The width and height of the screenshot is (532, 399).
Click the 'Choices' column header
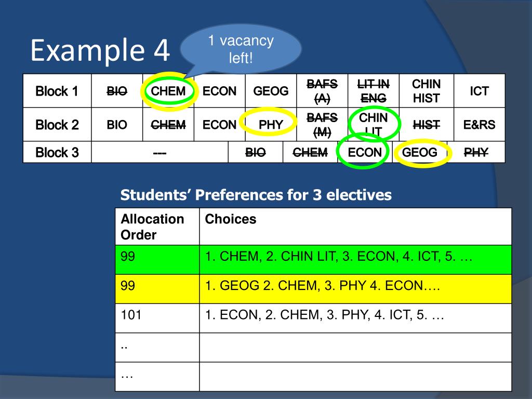click(355, 227)
